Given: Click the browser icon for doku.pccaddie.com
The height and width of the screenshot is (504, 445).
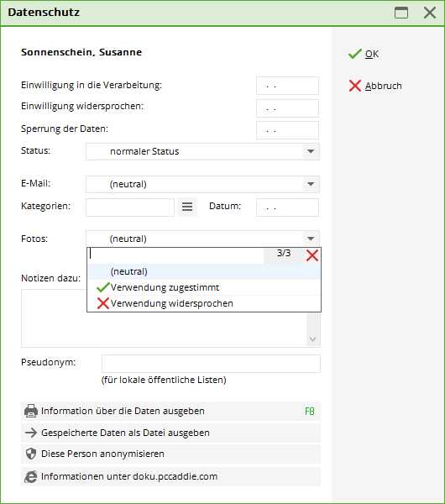Looking at the screenshot, I should [x=31, y=476].
